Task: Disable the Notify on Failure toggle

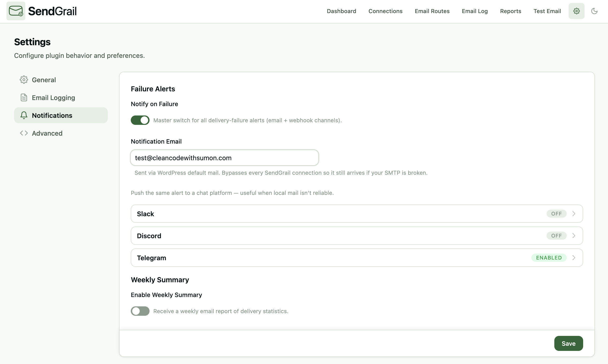Action: [x=140, y=120]
